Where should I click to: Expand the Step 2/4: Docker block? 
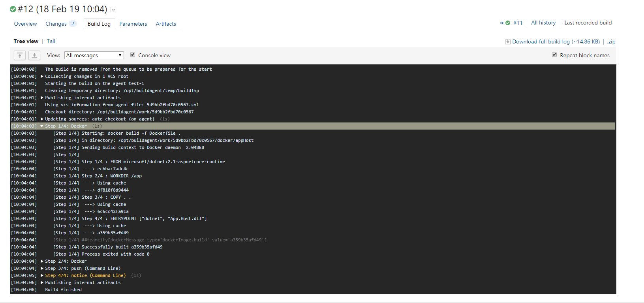click(x=42, y=261)
